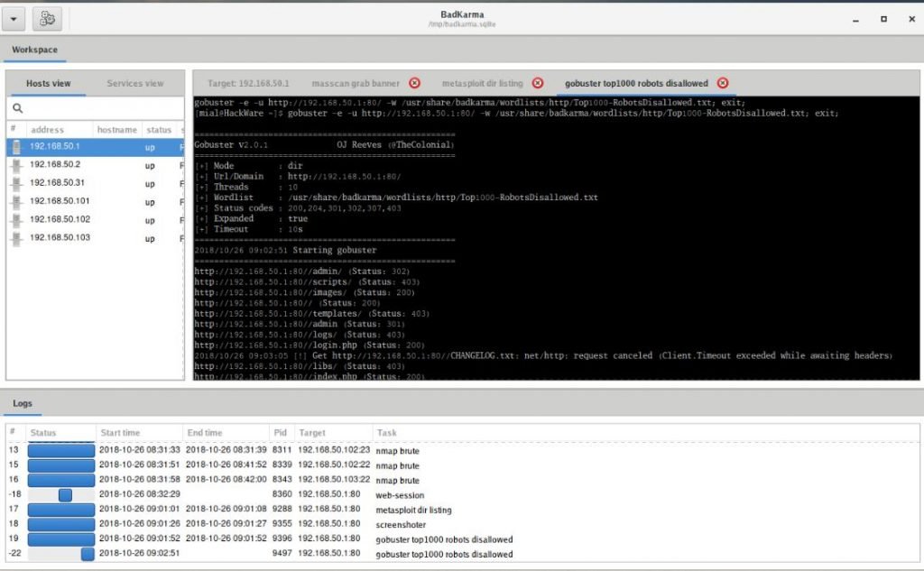Select the gobuster top1000 robots disallowed tab
This screenshot has height=571, width=924.
click(x=636, y=84)
